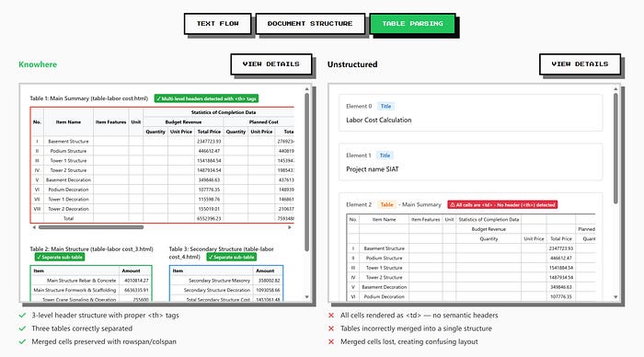Screen dimensions: 644x357
Task: Click the scroll-down arrow in the Unstructured panel
Action: [x=615, y=296]
